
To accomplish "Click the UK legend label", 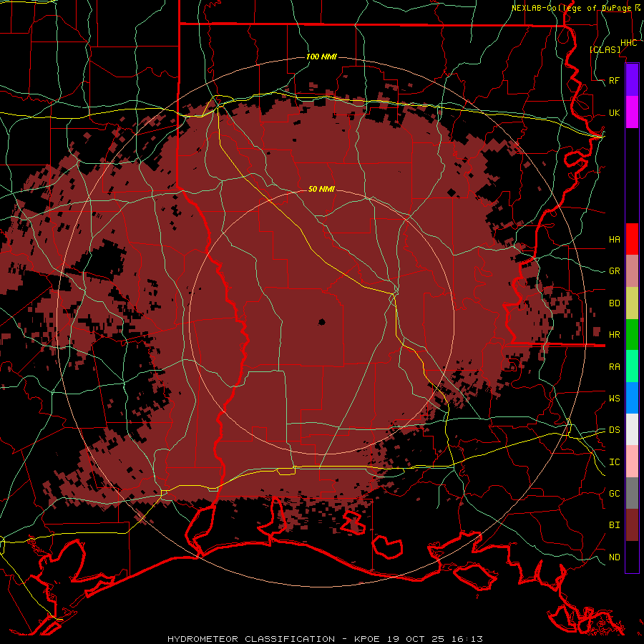I will coord(614,112).
